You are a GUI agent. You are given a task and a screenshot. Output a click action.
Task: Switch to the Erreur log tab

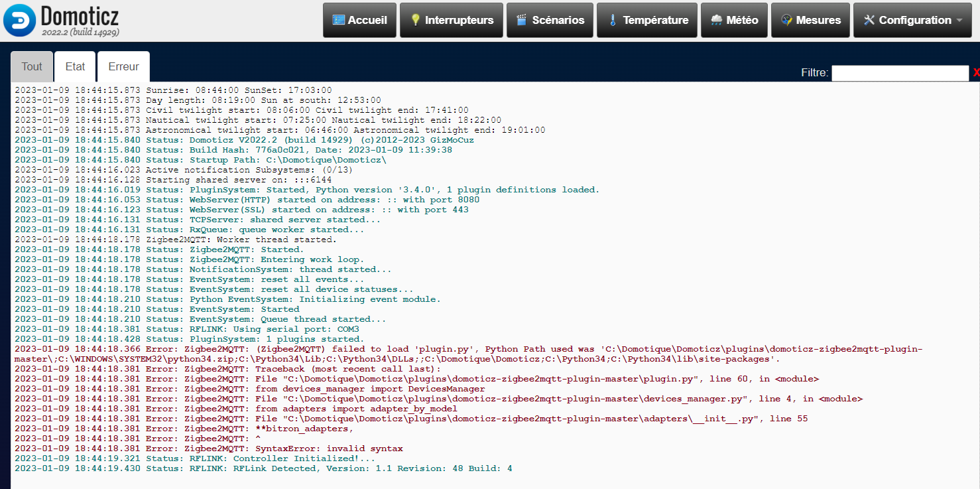pyautogui.click(x=123, y=66)
